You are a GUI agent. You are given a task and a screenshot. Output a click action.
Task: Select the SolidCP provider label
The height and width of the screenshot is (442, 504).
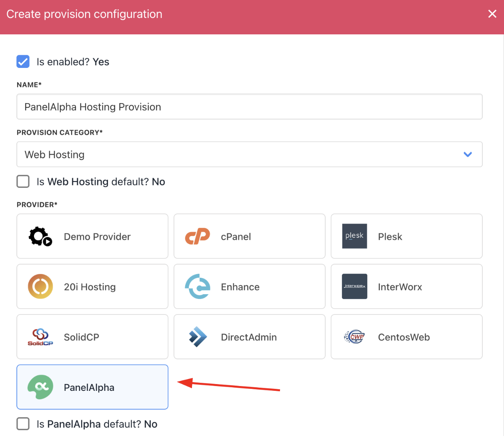(x=82, y=337)
